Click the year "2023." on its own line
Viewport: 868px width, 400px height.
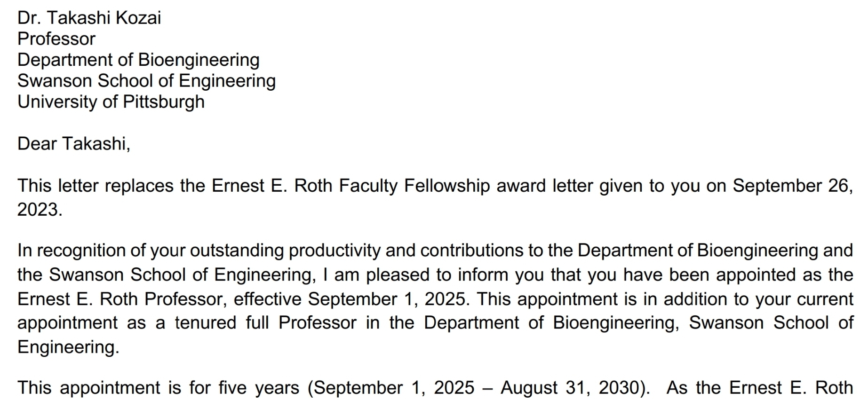(40, 210)
